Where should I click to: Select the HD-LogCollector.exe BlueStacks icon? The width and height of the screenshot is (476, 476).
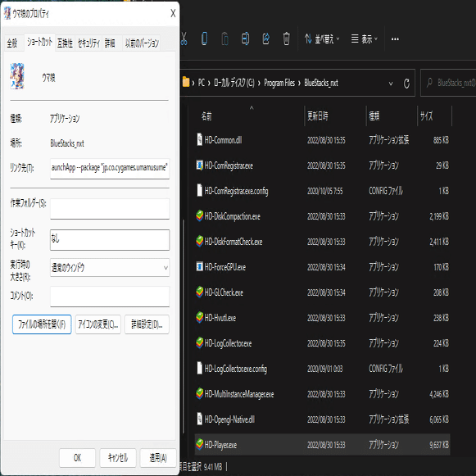[199, 342]
